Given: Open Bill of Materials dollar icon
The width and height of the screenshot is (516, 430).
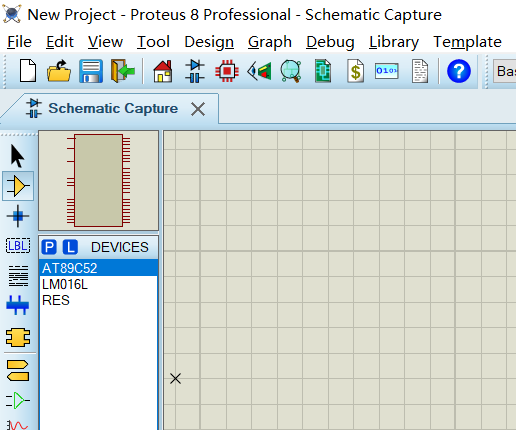Looking at the screenshot, I should [x=355, y=71].
